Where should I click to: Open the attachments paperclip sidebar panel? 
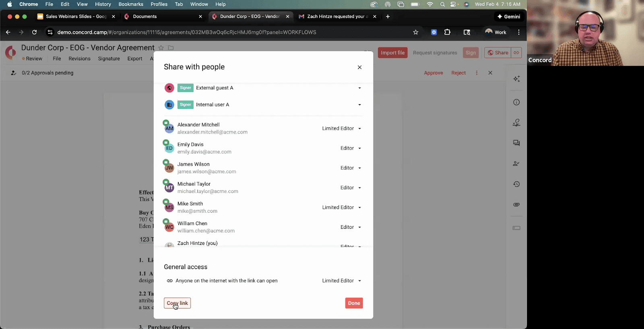coord(516,204)
